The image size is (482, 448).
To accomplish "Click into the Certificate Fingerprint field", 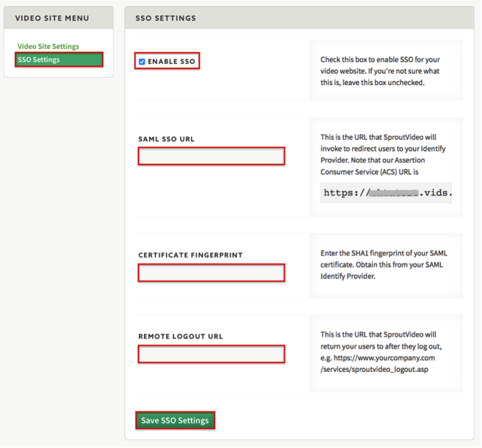I will 211,273.
